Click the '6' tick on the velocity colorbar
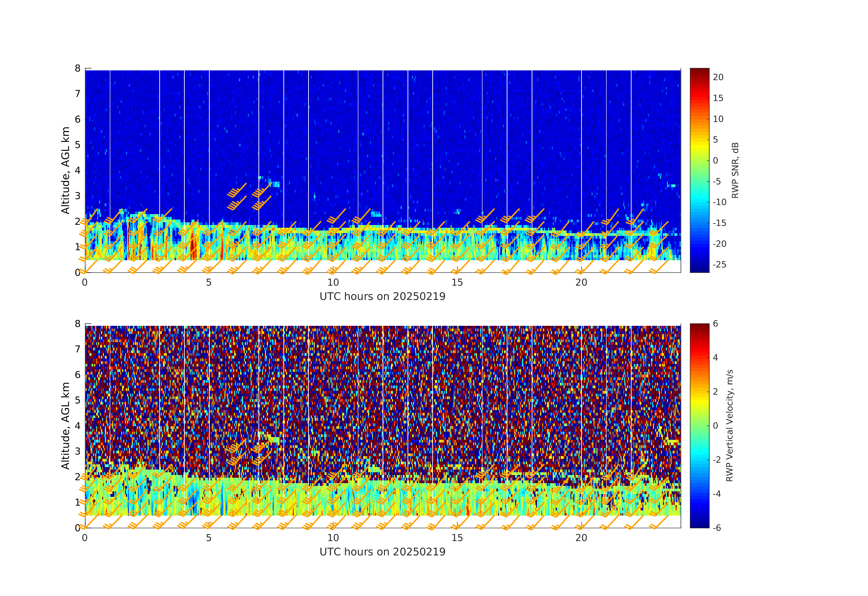The image size is (868, 596). (715, 324)
